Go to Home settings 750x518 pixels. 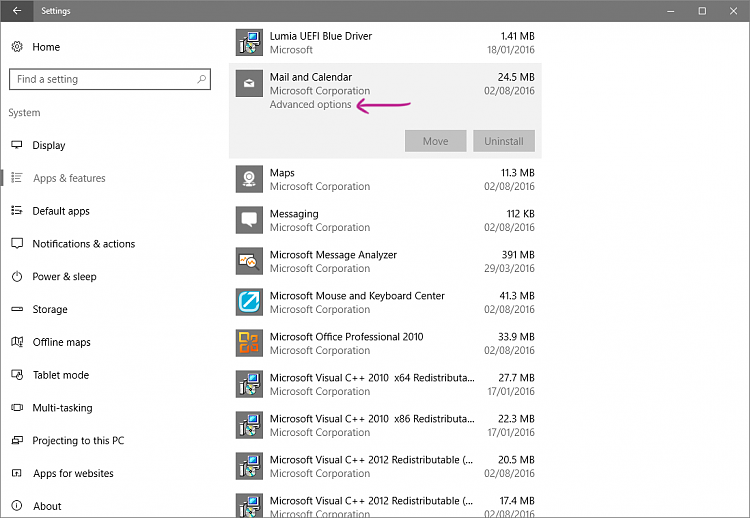[x=46, y=47]
